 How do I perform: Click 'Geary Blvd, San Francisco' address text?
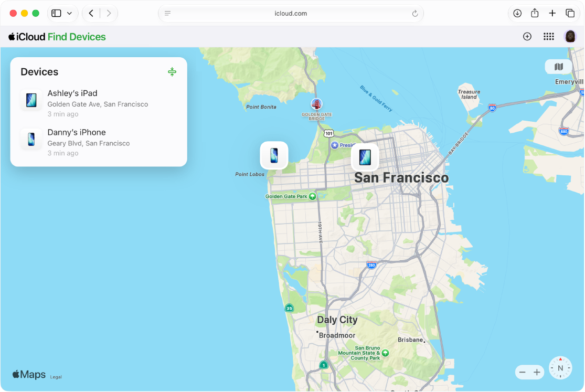click(x=89, y=143)
